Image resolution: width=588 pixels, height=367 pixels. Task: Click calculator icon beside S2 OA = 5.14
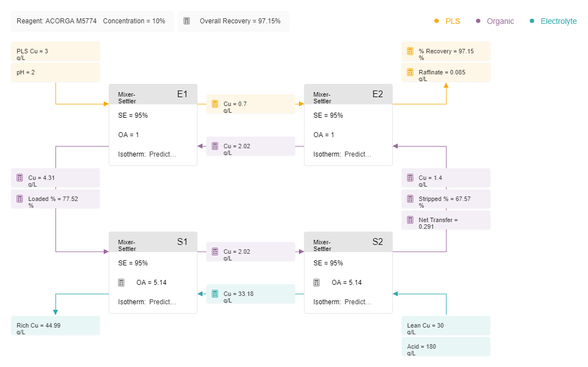coord(317,283)
